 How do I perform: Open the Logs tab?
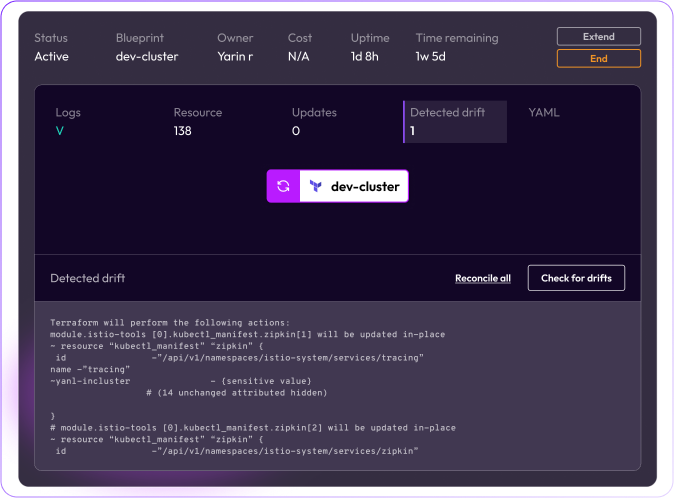point(68,113)
